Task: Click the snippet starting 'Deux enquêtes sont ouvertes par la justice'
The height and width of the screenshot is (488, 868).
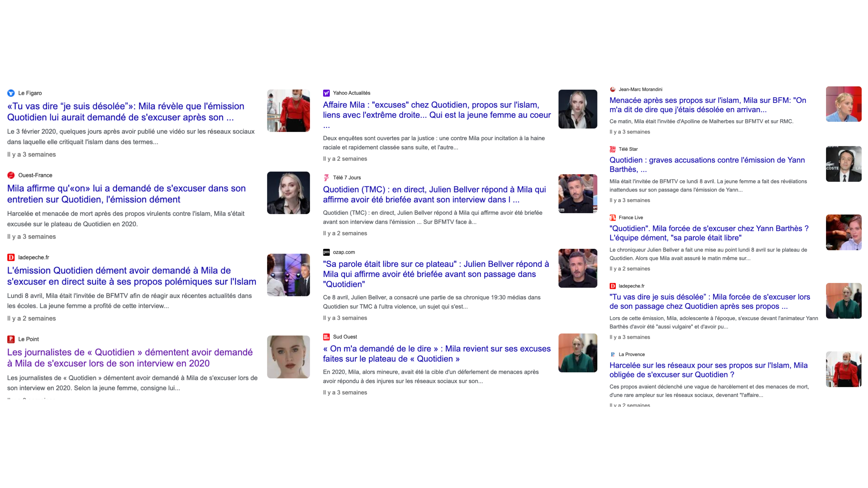Action: point(434,143)
